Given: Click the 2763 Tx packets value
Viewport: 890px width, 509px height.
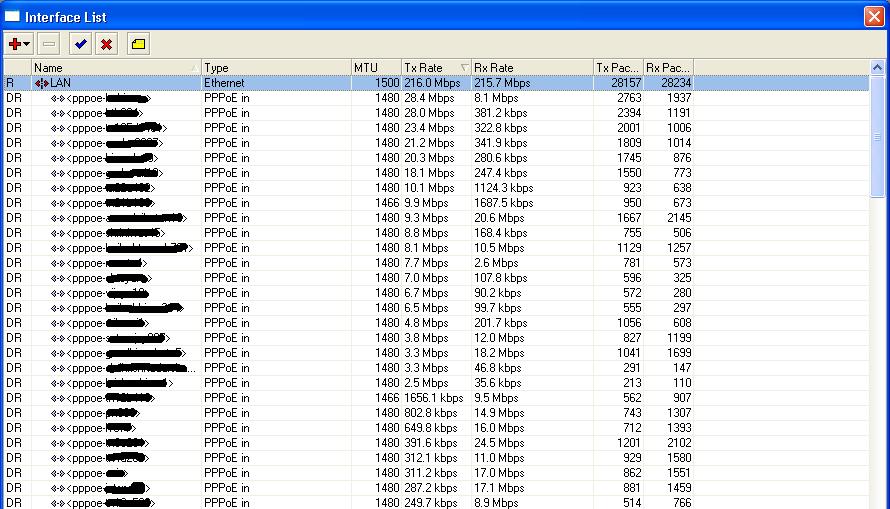Looking at the screenshot, I should 629,98.
